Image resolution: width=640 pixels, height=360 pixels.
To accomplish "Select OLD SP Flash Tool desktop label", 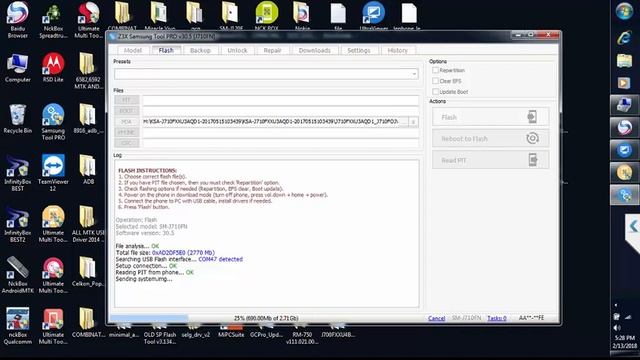I will click(160, 338).
